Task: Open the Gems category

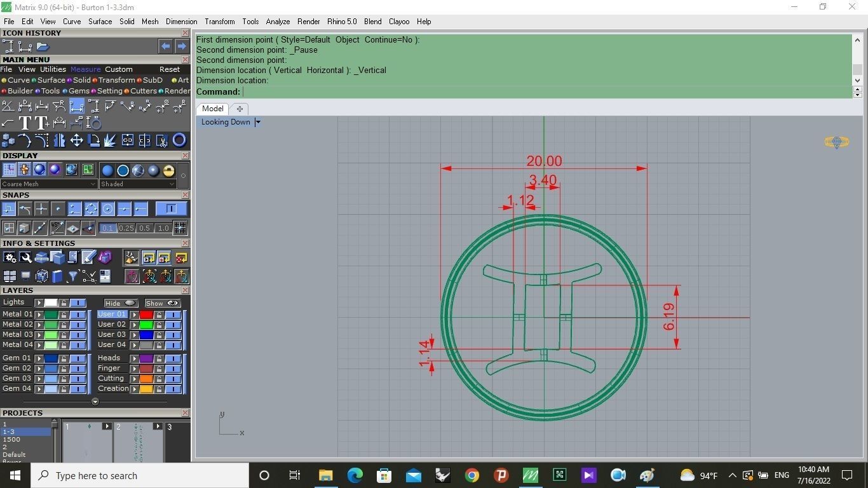Action: 79,91
